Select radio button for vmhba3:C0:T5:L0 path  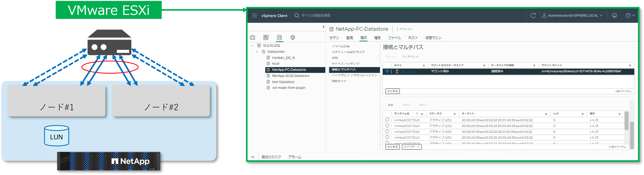(x=387, y=131)
